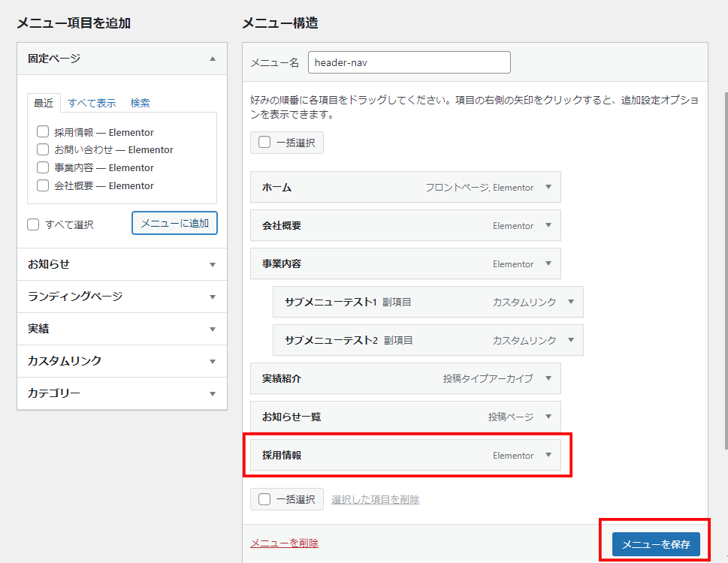
Task: Expand the ランディングページ section
Action: point(213,297)
